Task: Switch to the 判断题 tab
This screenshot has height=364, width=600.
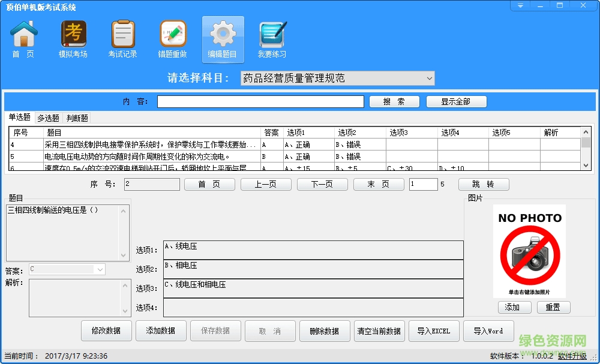Action: click(x=77, y=118)
